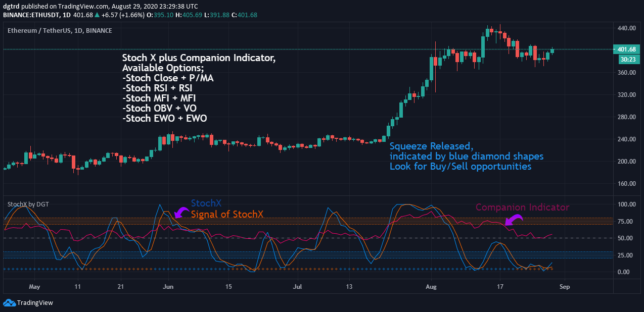This screenshot has height=312, width=644.
Task: Click the 'Jul' date axis label
Action: (297, 286)
